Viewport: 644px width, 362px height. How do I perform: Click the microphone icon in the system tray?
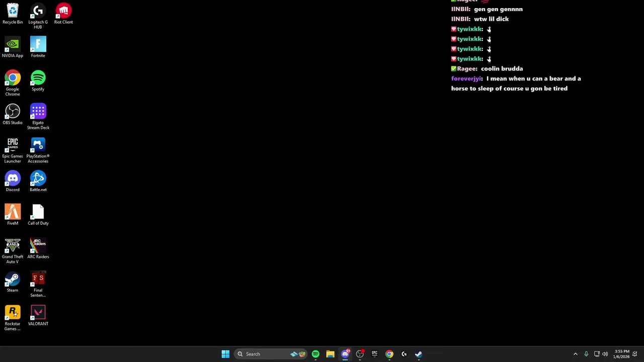click(586, 354)
